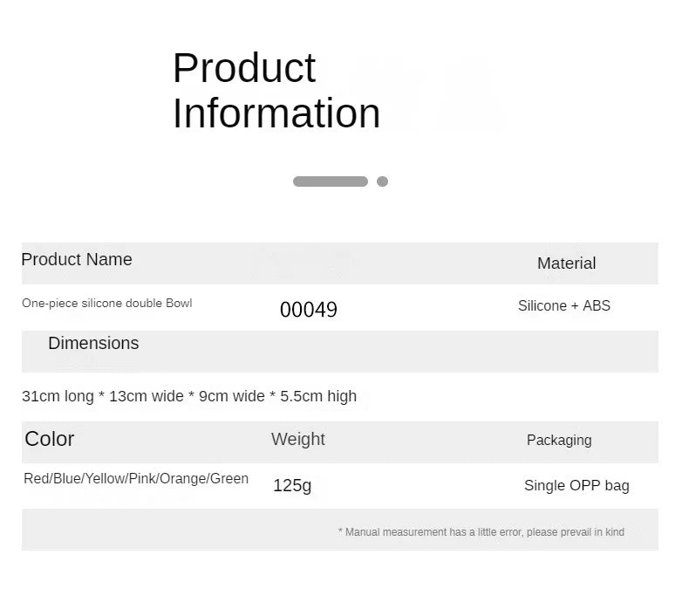Select the Silicone + ABS material value
The width and height of the screenshot is (689, 616).
(563, 306)
